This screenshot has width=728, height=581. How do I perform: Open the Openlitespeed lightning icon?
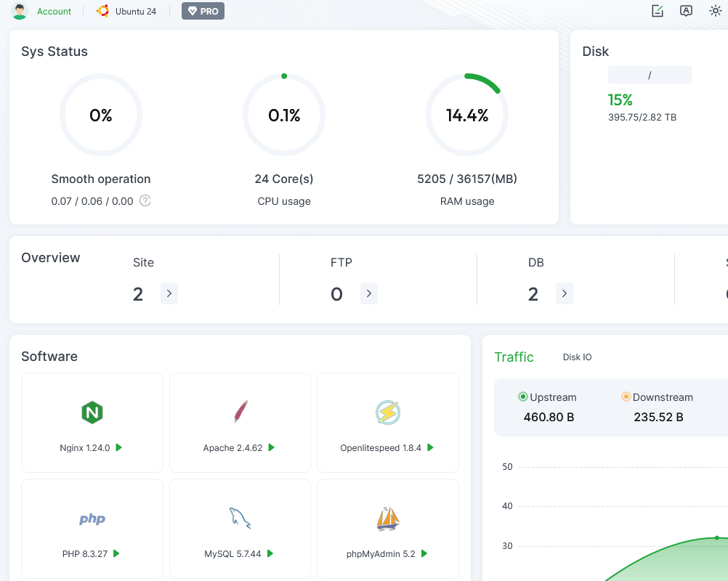tap(388, 412)
